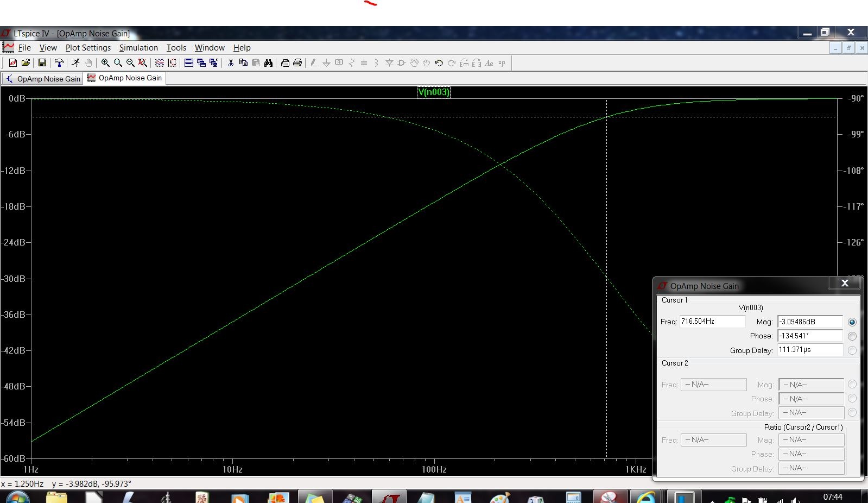Click the Print Setup icon
This screenshot has width=868, height=503.
[285, 63]
